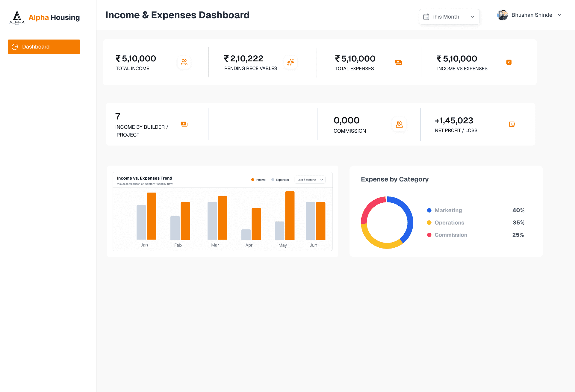
Task: Click the May orange income bar
Action: coord(290,215)
